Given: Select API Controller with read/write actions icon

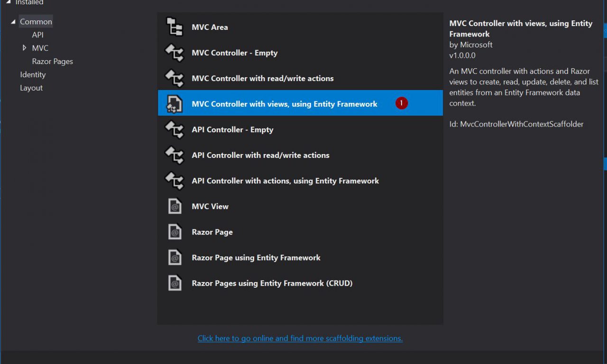Looking at the screenshot, I should coord(174,155).
